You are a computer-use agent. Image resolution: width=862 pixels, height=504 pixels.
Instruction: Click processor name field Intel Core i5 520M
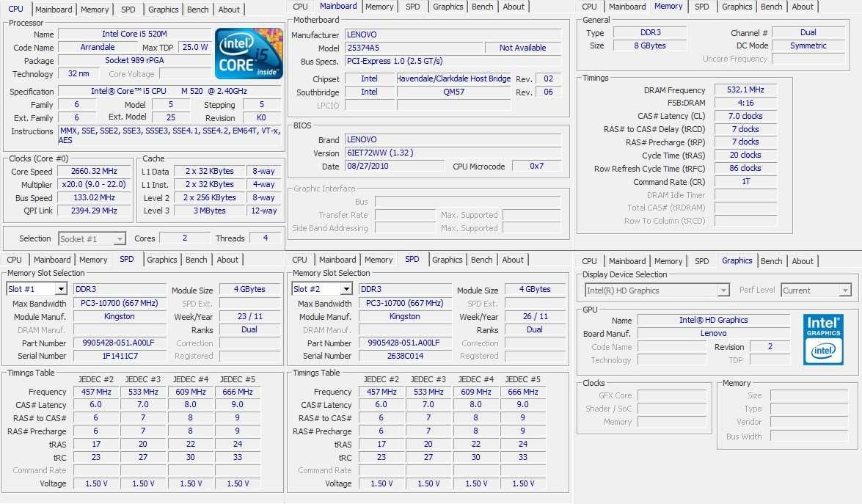135,34
